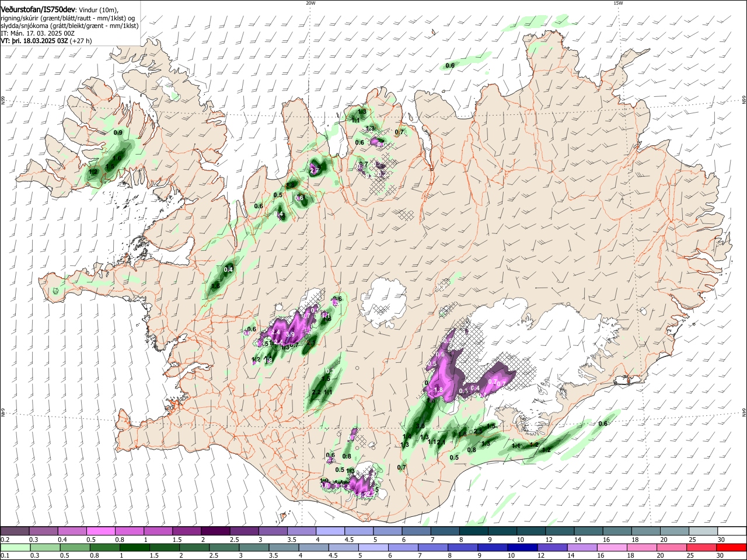Click the lower legend blue swatch labeled 8
The image size is (747, 560).
pyautogui.click(x=462, y=547)
